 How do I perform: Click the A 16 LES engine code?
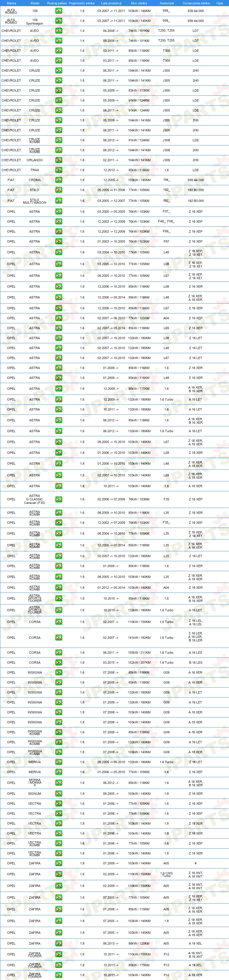196,653
